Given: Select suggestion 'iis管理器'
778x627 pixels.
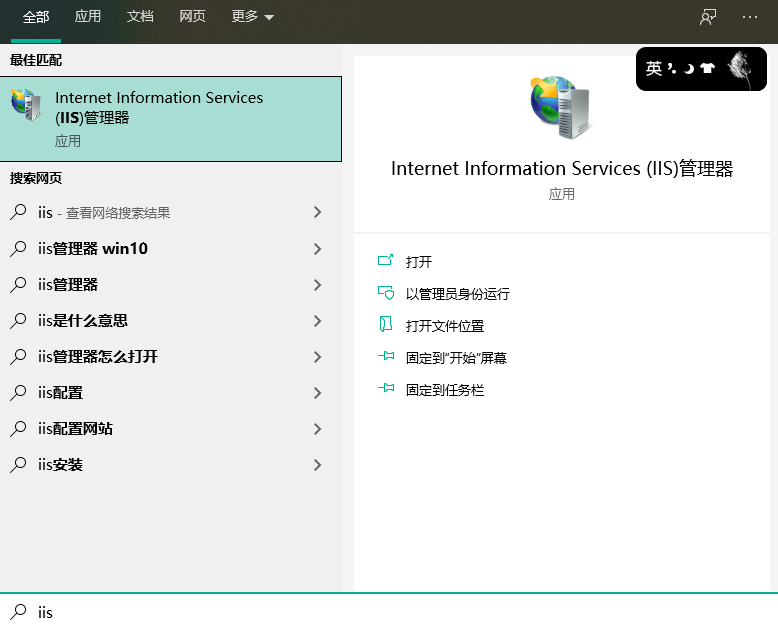Looking at the screenshot, I should (171, 285).
